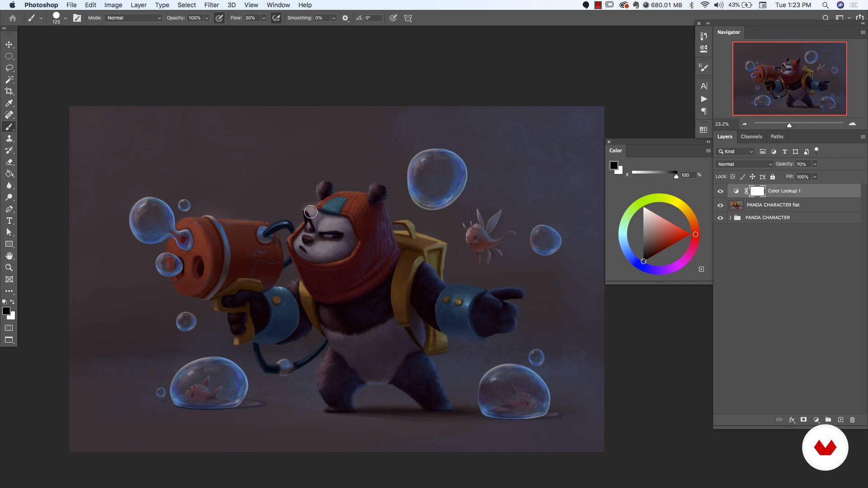The image size is (868, 488).
Task: Open the brush preset picker arrow
Action: pos(66,18)
